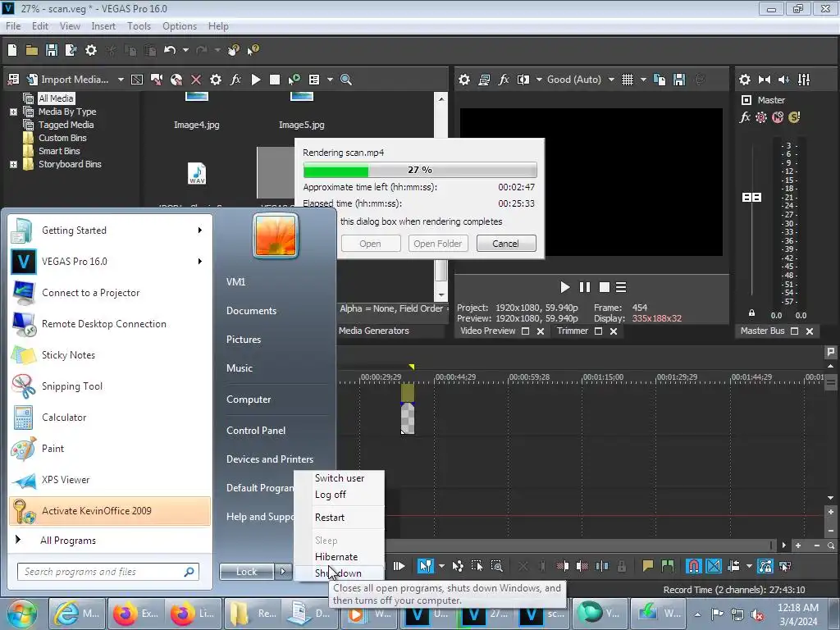
Task: Expand the Import Media dropdown arrow
Action: pos(121,80)
